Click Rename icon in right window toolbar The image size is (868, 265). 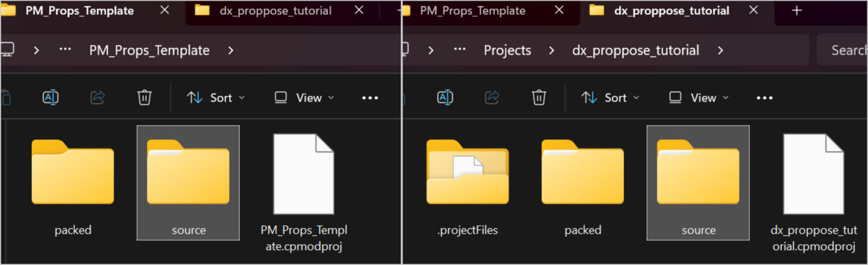point(445,98)
